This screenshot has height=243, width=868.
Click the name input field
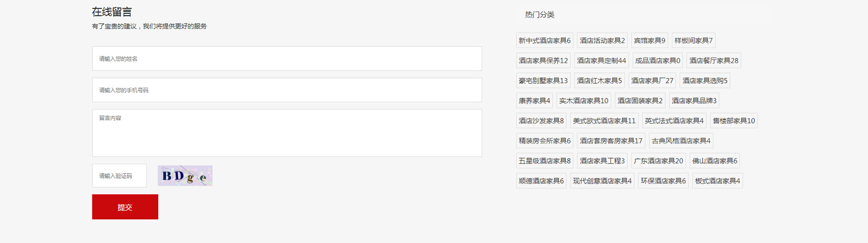(287, 58)
